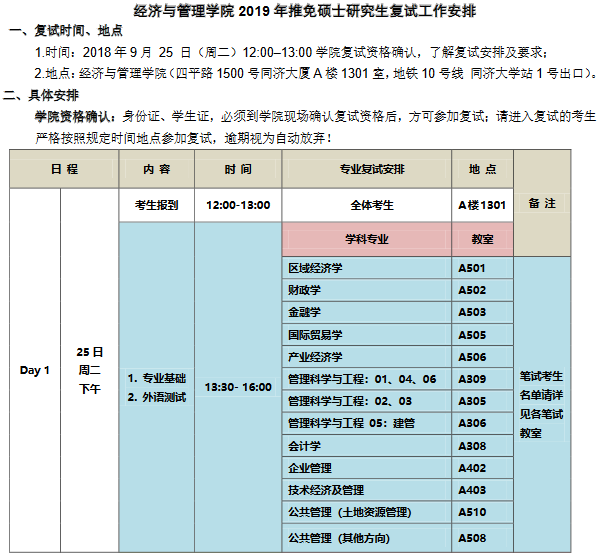Select the 考生报到 cell
Viewport: 601px width, 553px height.
(x=156, y=205)
